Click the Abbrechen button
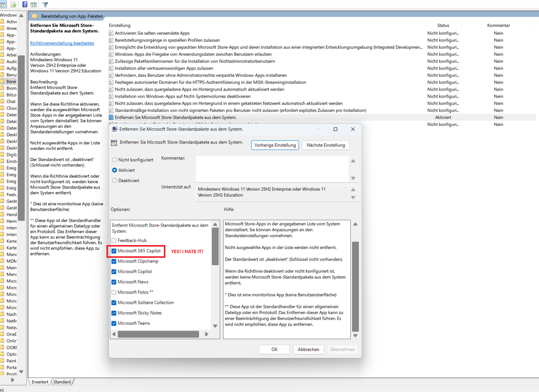 pyautogui.click(x=308, y=349)
